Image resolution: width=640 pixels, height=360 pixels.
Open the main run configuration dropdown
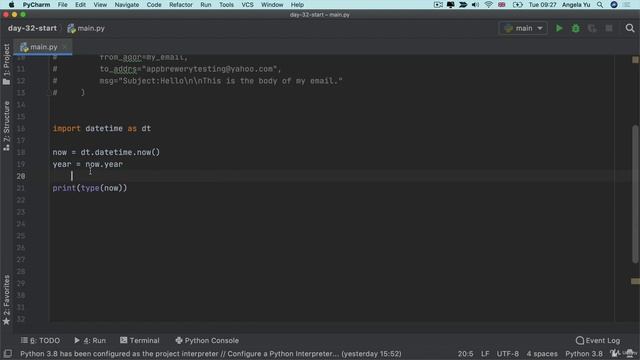[x=523, y=28]
